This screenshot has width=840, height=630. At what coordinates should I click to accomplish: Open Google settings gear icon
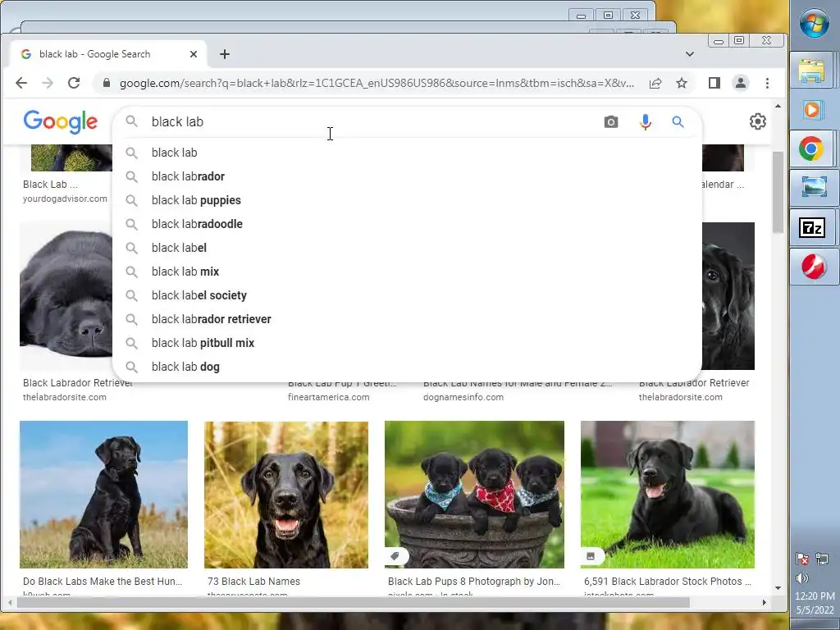pyautogui.click(x=757, y=121)
